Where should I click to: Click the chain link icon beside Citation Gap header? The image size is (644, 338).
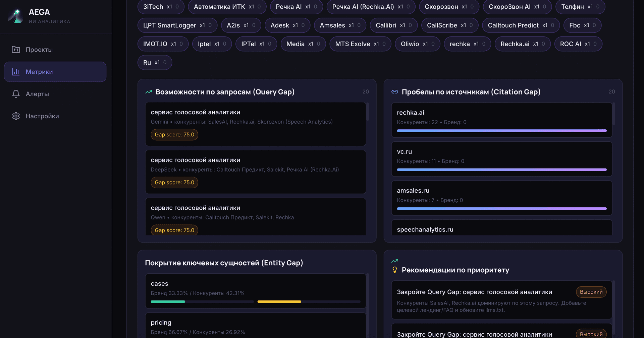(x=395, y=91)
